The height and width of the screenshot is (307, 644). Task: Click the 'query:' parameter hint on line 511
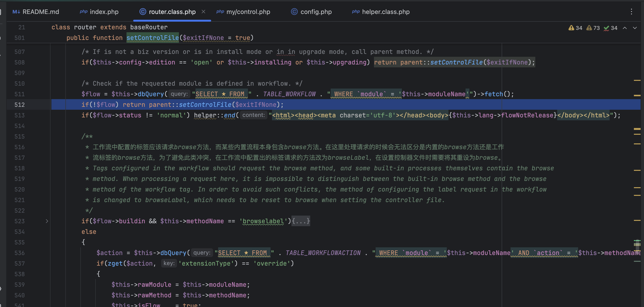click(179, 94)
